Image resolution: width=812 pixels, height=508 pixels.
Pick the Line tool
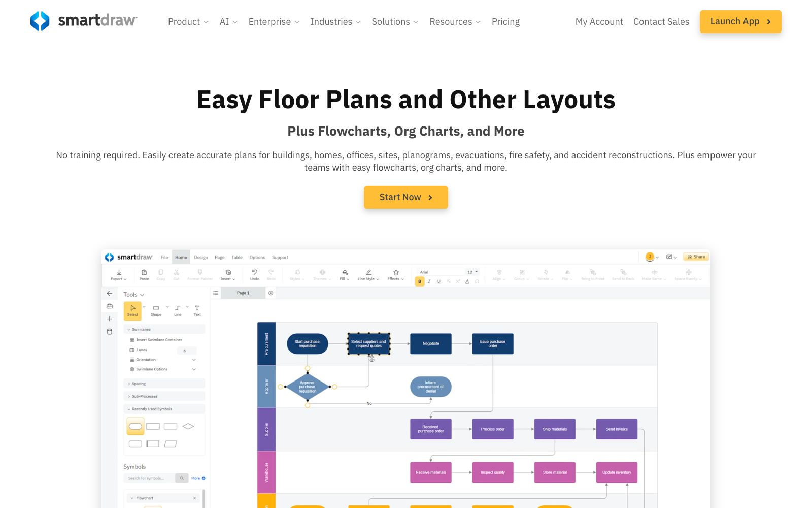coord(178,310)
